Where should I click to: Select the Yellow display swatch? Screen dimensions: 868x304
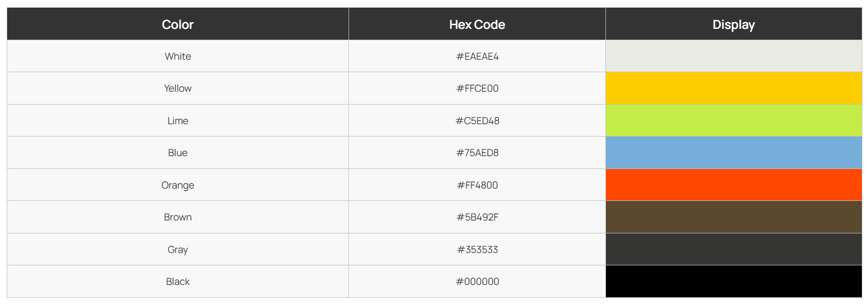coord(733,88)
